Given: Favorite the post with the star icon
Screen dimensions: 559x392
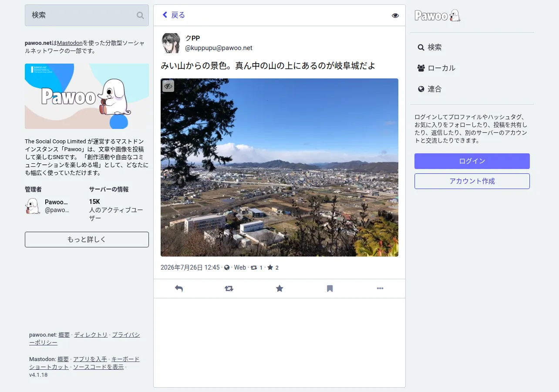Looking at the screenshot, I should [279, 288].
